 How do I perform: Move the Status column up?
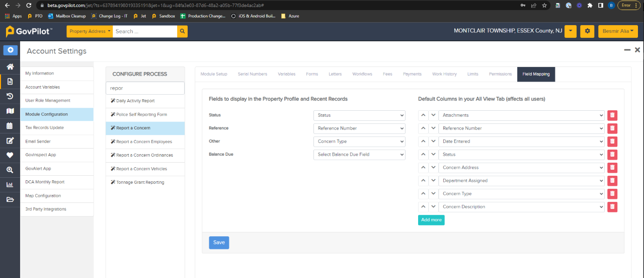point(423,155)
